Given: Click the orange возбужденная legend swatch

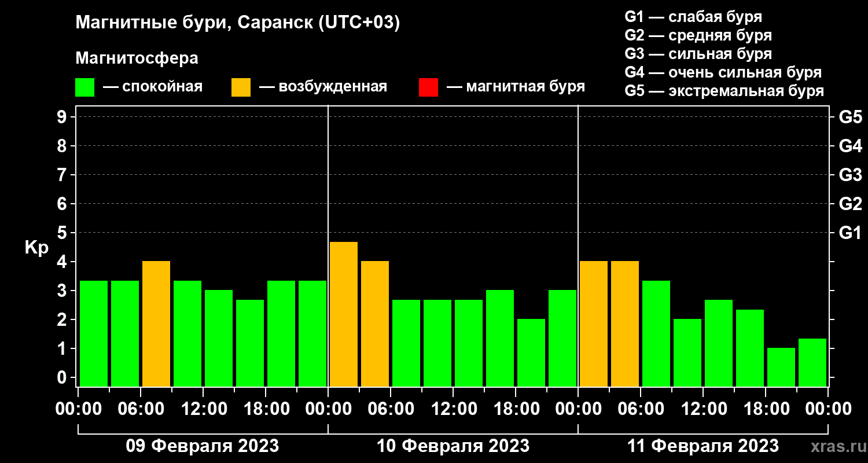Looking at the screenshot, I should click(241, 87).
